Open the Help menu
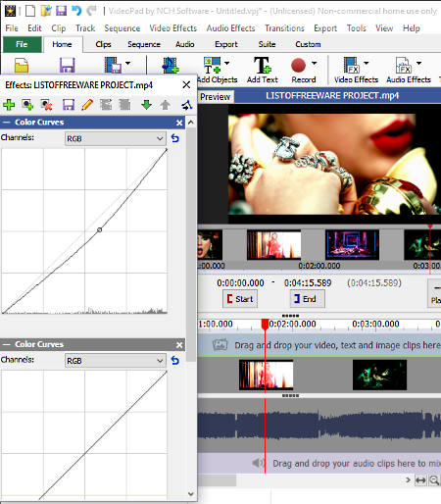This screenshot has width=441, height=504. (x=412, y=28)
